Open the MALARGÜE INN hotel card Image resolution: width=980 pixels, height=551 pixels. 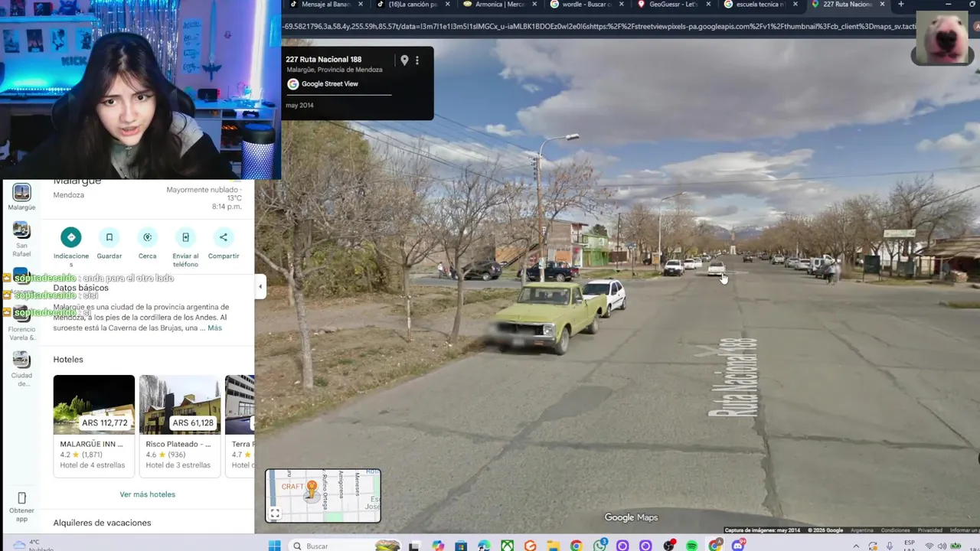(94, 425)
